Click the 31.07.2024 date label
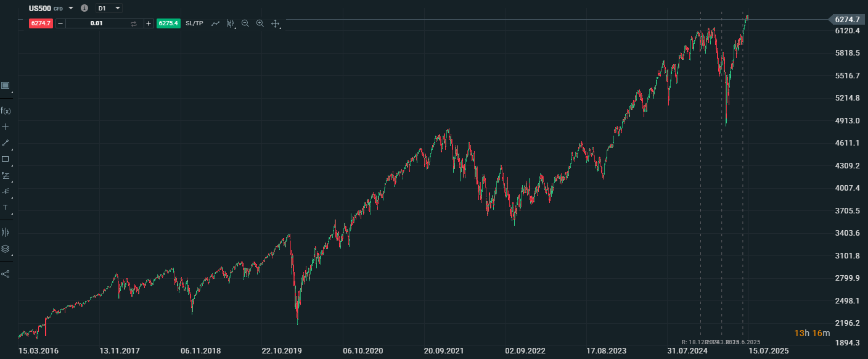Screen dimensions: 868x359 pyautogui.click(x=687, y=351)
